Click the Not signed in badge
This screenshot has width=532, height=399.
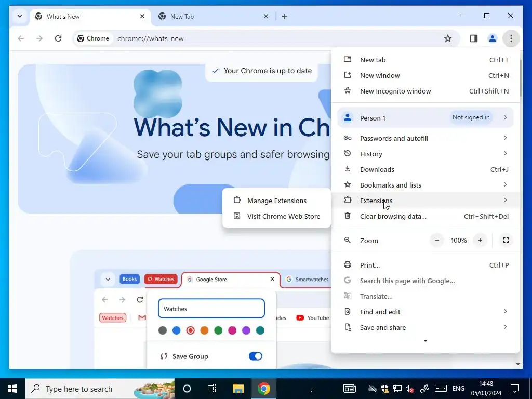click(x=471, y=117)
